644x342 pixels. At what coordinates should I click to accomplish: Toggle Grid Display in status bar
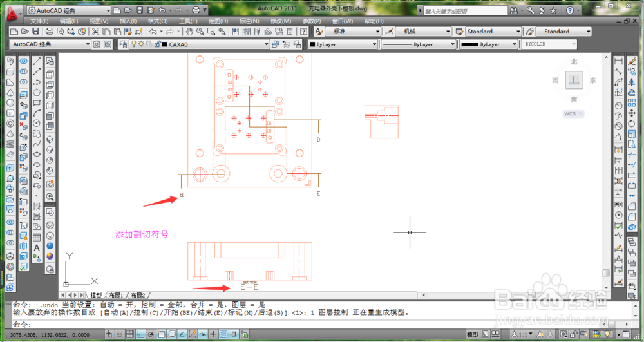(x=130, y=334)
